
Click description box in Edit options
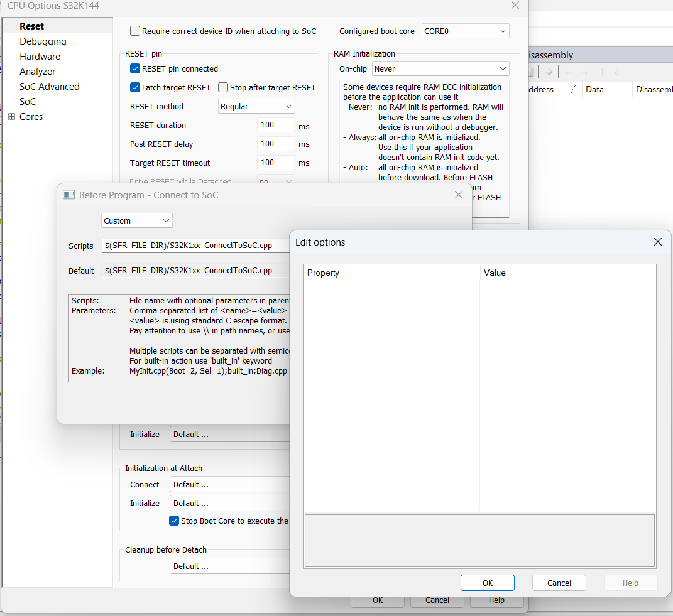click(479, 541)
